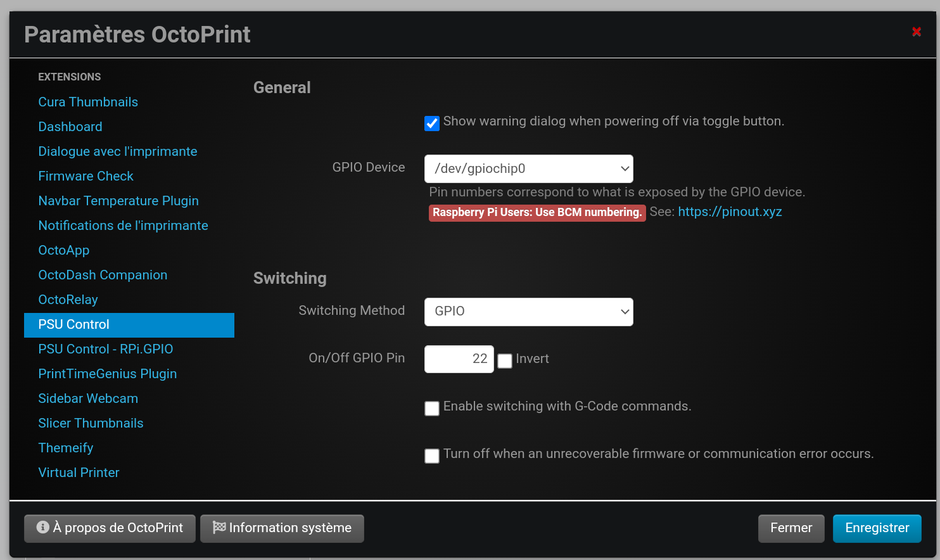Image resolution: width=940 pixels, height=560 pixels.
Task: Uncheck the show warning dialog checkbox
Action: tap(432, 123)
